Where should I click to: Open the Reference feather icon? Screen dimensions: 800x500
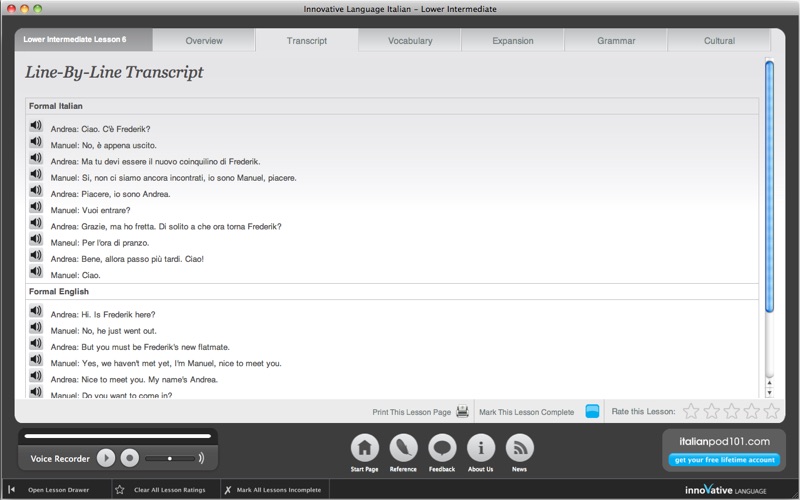[403, 448]
